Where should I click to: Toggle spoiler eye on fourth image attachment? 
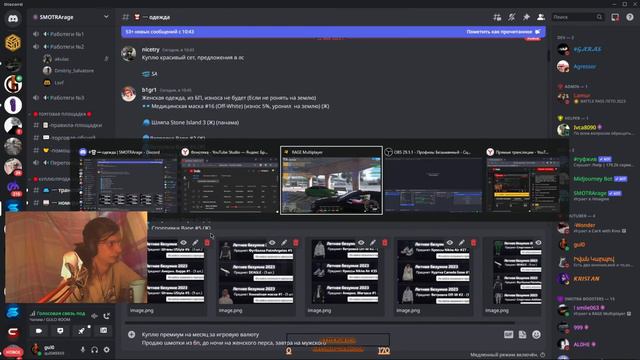(x=450, y=242)
